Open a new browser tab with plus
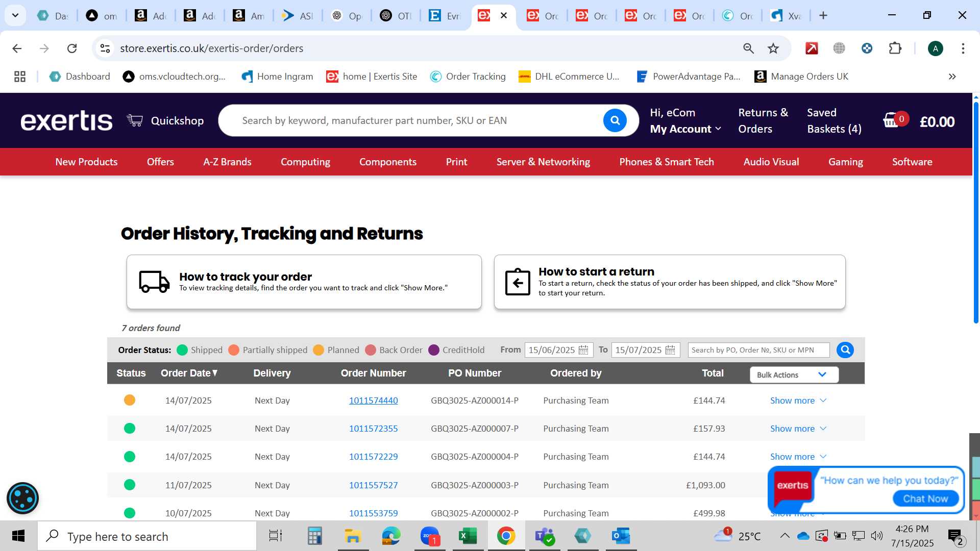This screenshot has width=980, height=551. point(823,16)
